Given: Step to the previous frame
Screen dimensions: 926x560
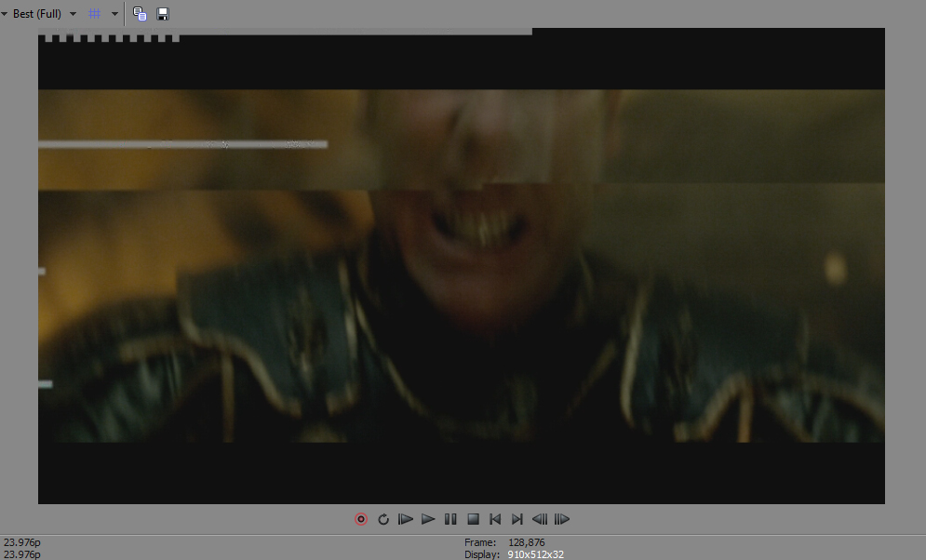Looking at the screenshot, I should [x=540, y=519].
